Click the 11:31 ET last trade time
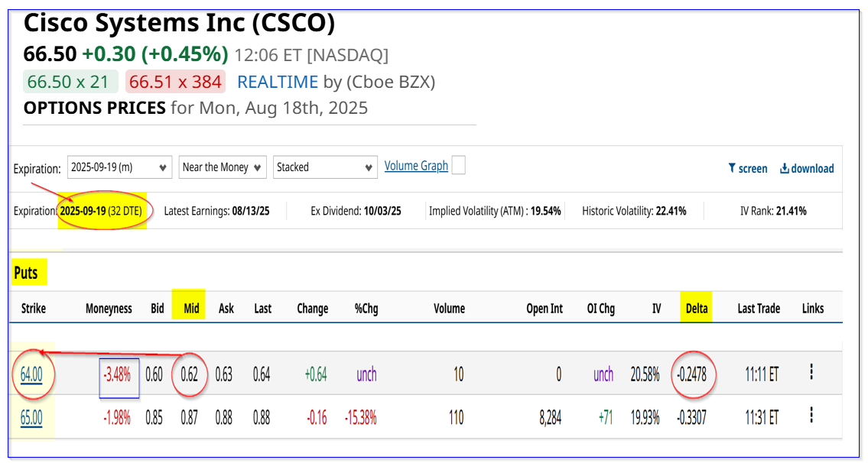 click(762, 418)
